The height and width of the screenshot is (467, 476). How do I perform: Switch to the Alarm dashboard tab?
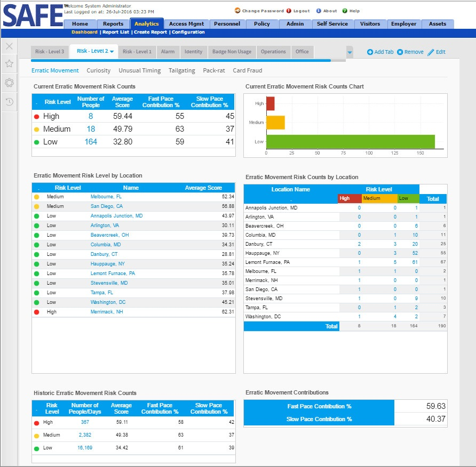pos(168,52)
